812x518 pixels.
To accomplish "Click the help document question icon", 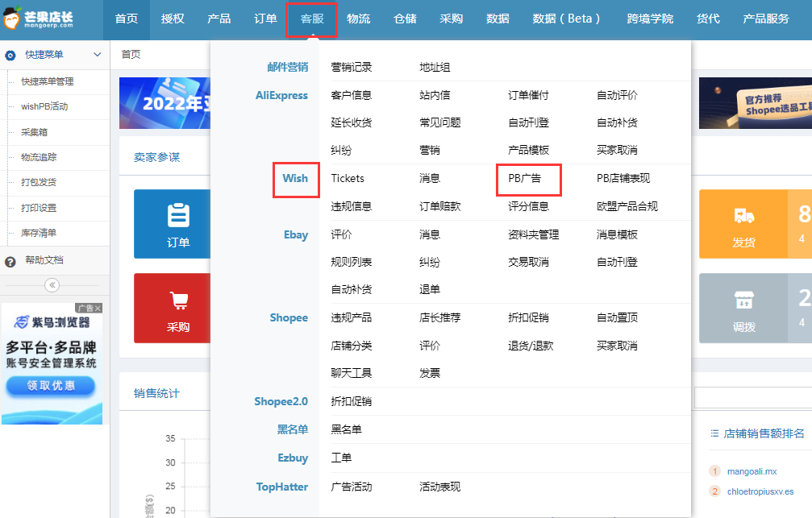I will [10, 262].
